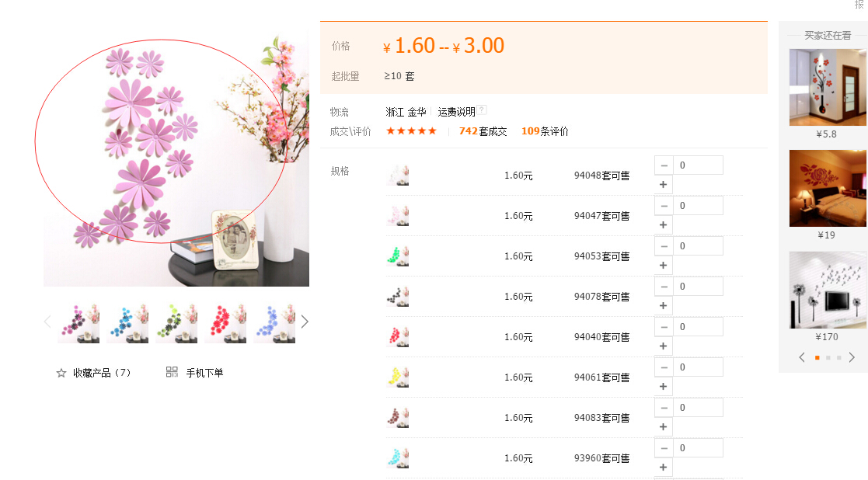Click quantity input for 94053 stock item
868x480 pixels.
(x=698, y=246)
